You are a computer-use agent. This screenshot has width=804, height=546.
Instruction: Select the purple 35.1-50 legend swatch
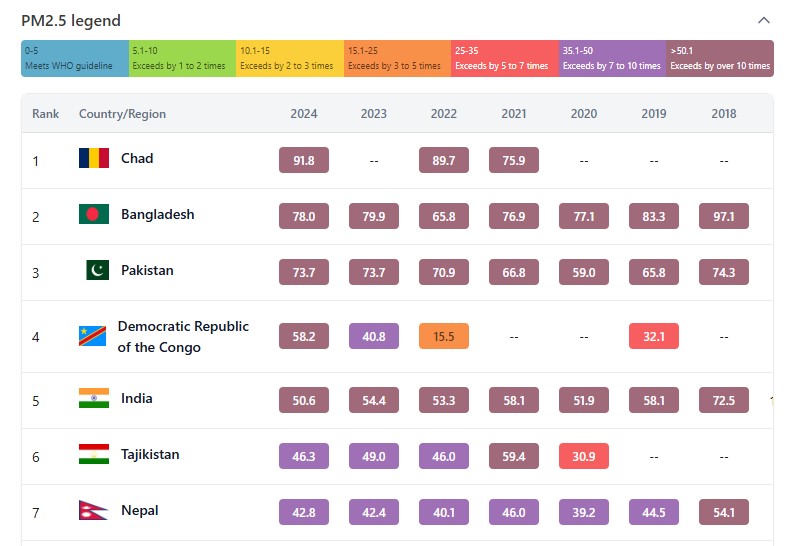(612, 58)
